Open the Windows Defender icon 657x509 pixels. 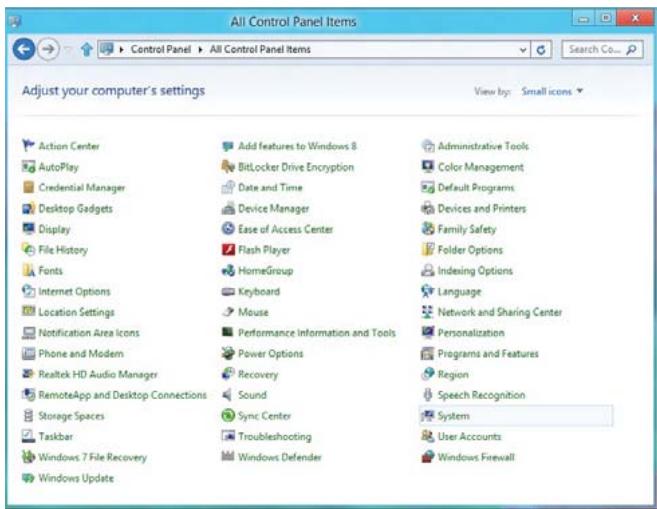coord(228,456)
